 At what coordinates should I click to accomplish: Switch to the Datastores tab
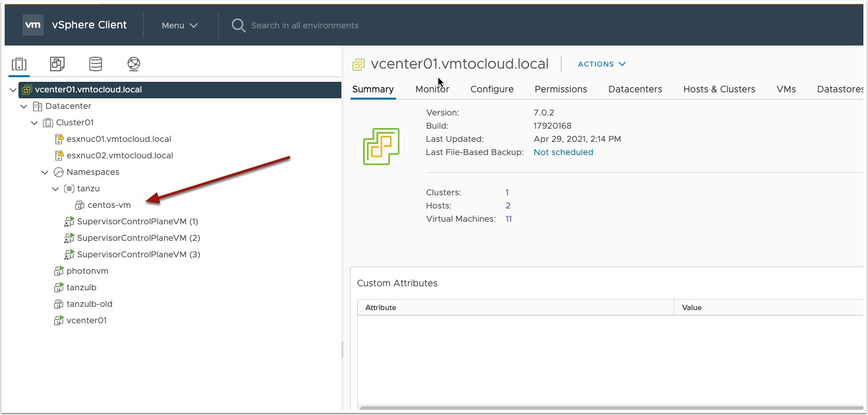tap(840, 89)
